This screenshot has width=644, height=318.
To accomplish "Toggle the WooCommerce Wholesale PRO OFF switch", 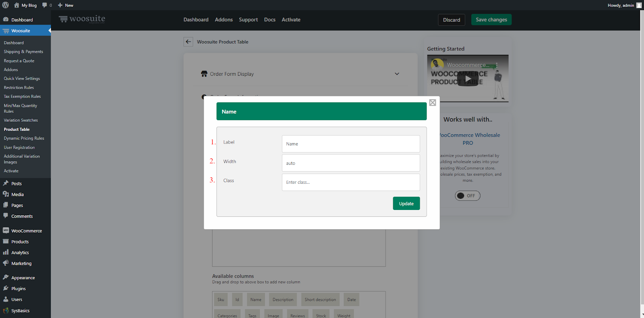I will [x=468, y=196].
